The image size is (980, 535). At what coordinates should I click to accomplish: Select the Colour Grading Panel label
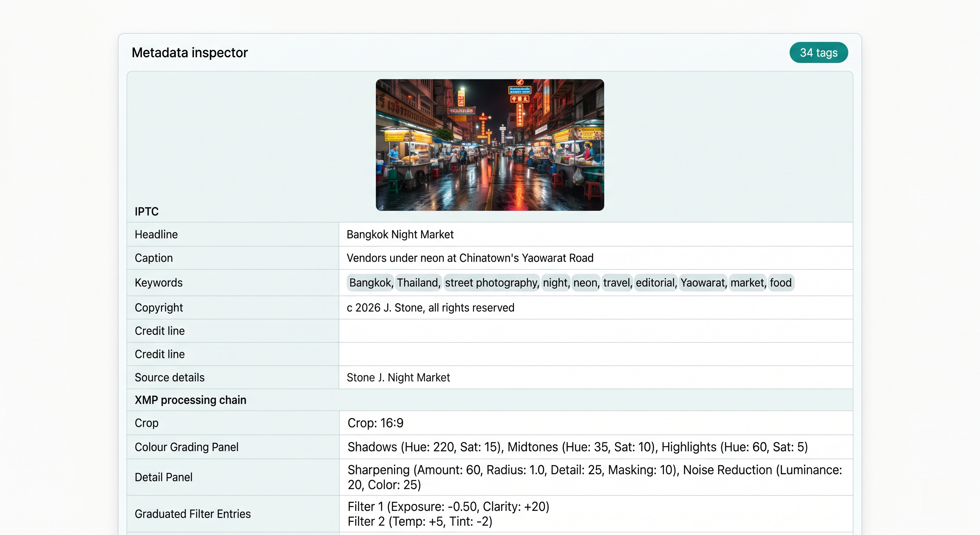(187, 447)
